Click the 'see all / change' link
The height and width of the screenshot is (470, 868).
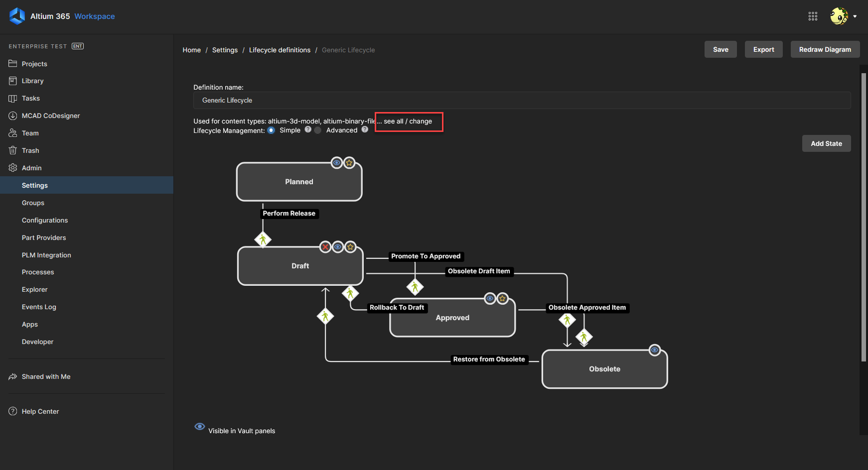[x=408, y=121]
